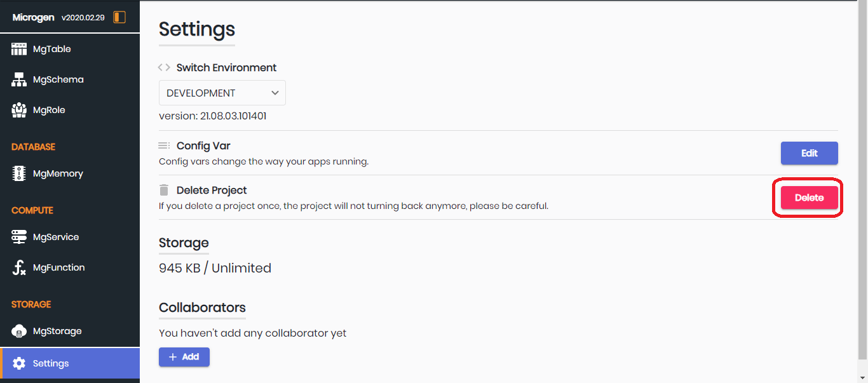This screenshot has height=383, width=868.
Task: Click the Microgen logo title
Action: pyautogui.click(x=33, y=17)
